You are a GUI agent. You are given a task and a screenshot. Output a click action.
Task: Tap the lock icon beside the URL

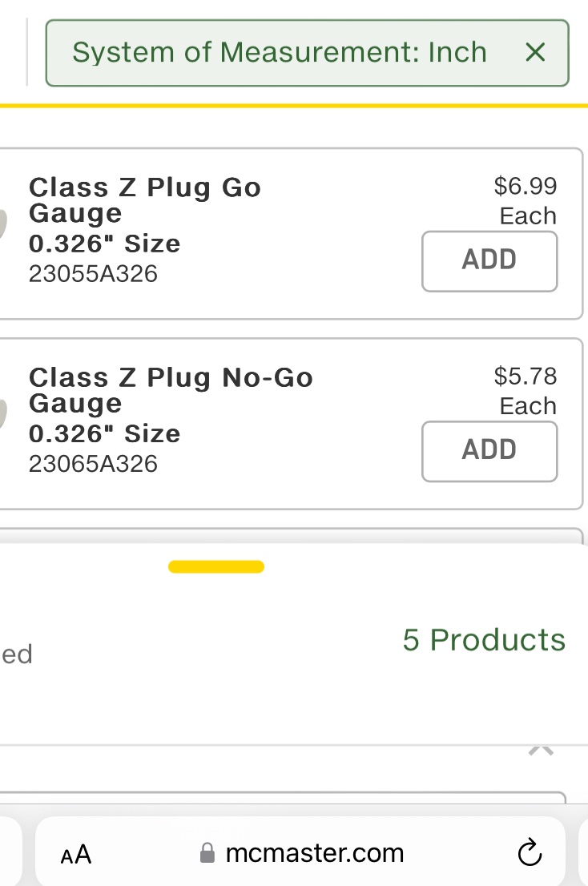pyautogui.click(x=207, y=854)
